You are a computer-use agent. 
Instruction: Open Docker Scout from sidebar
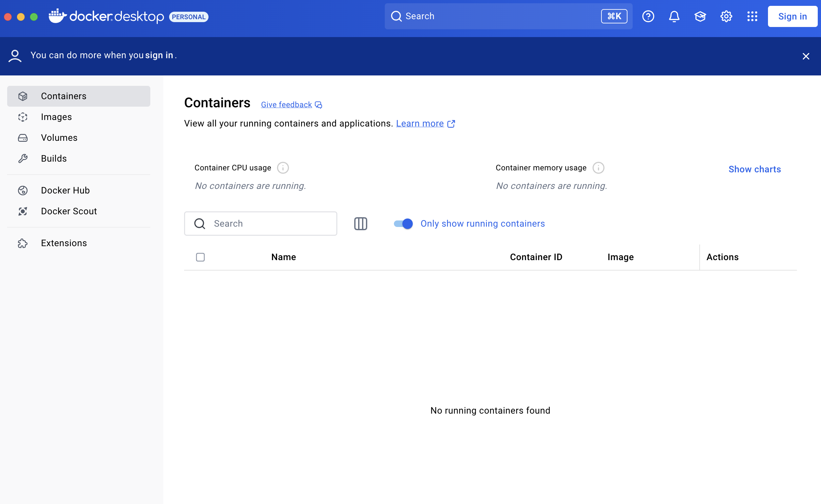(69, 211)
